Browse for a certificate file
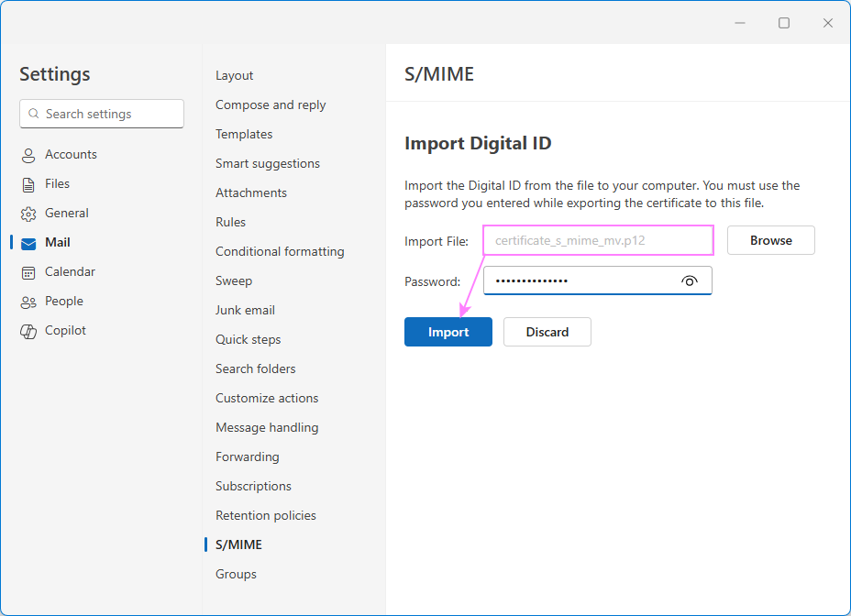Image resolution: width=851 pixels, height=616 pixels. [770, 240]
